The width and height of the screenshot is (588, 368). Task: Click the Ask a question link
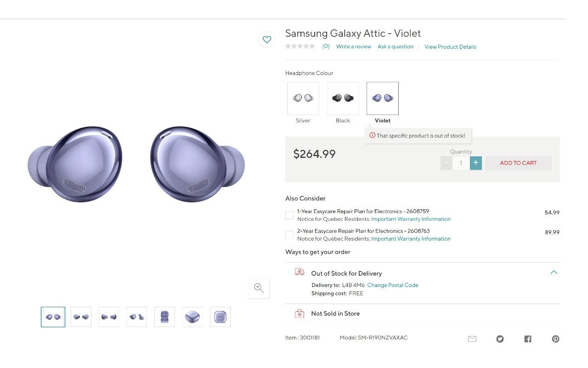395,46
